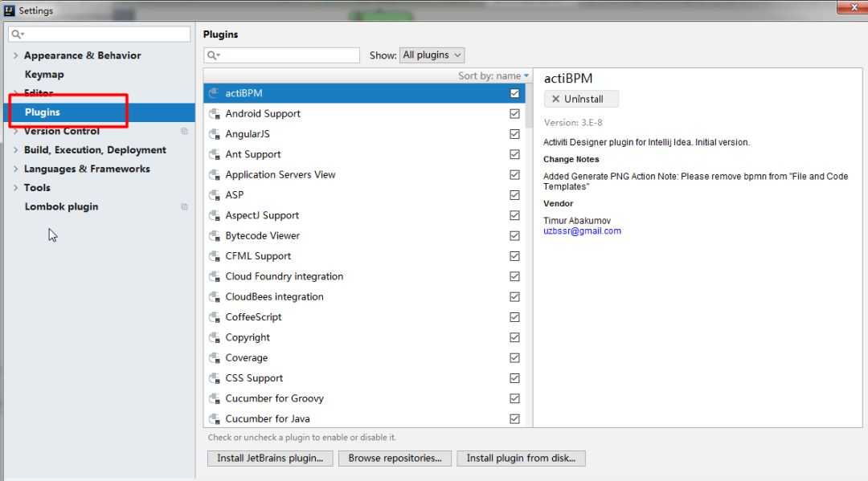This screenshot has height=481, width=868.
Task: Uncheck the Android Support plugin
Action: (x=515, y=114)
